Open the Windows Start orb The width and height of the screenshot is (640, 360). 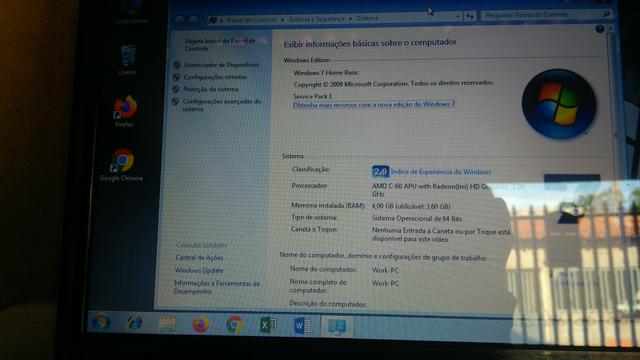(x=101, y=323)
